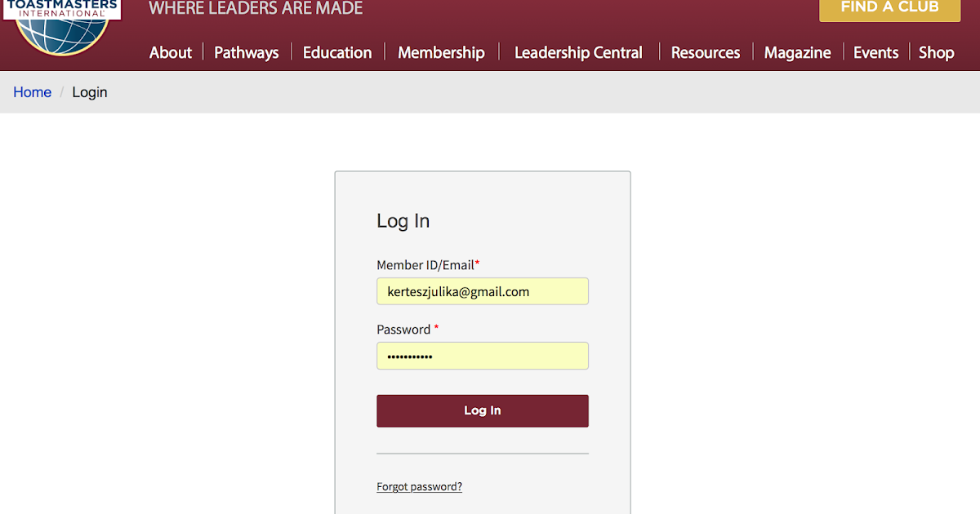Click the Forgot password? link
This screenshot has width=980, height=514.
419,487
